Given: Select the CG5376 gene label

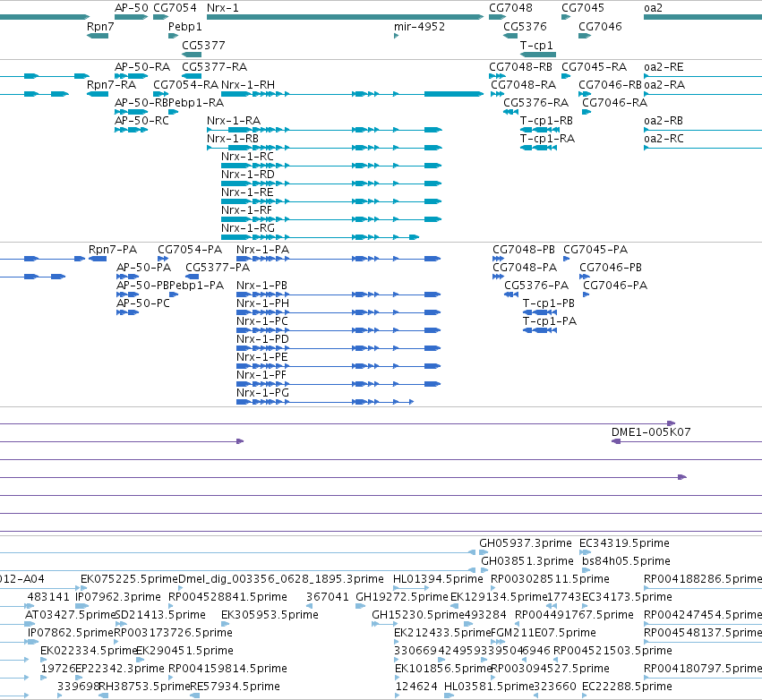Looking at the screenshot, I should (525, 26).
